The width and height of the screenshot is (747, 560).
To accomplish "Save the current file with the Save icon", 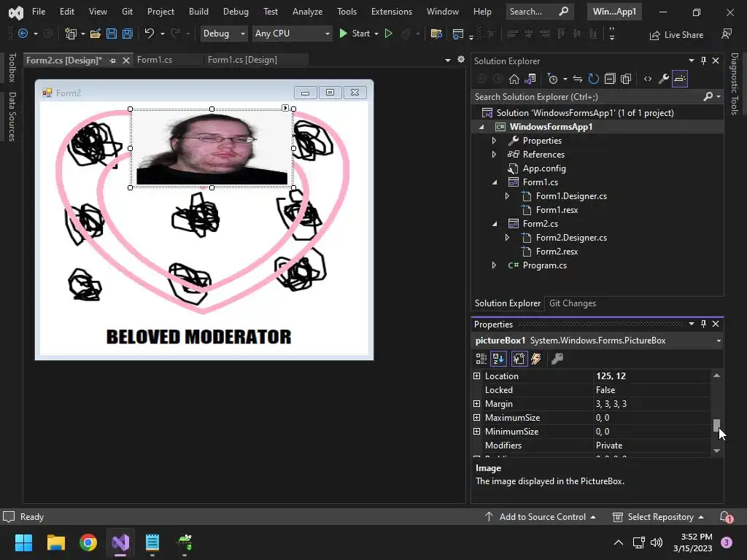I will pyautogui.click(x=112, y=34).
